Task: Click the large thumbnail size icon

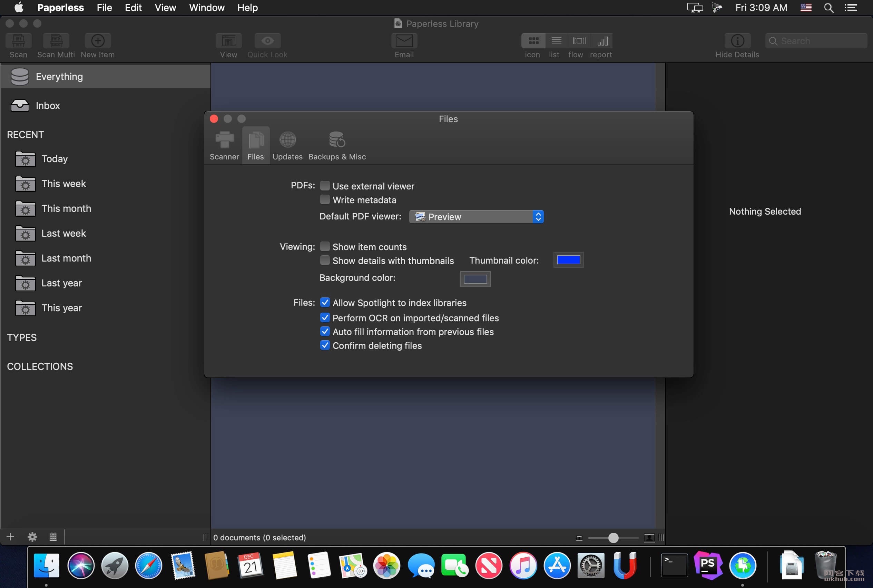Action: coord(649,538)
